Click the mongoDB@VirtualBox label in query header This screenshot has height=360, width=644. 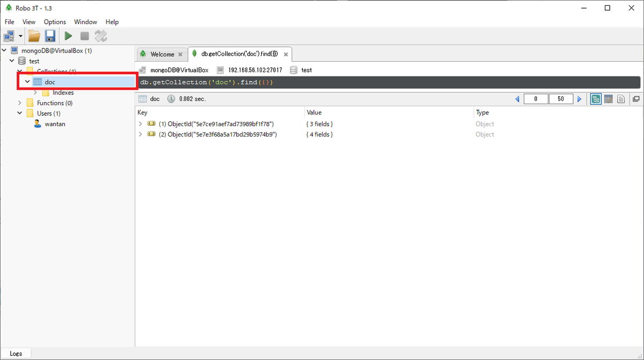pyautogui.click(x=179, y=70)
